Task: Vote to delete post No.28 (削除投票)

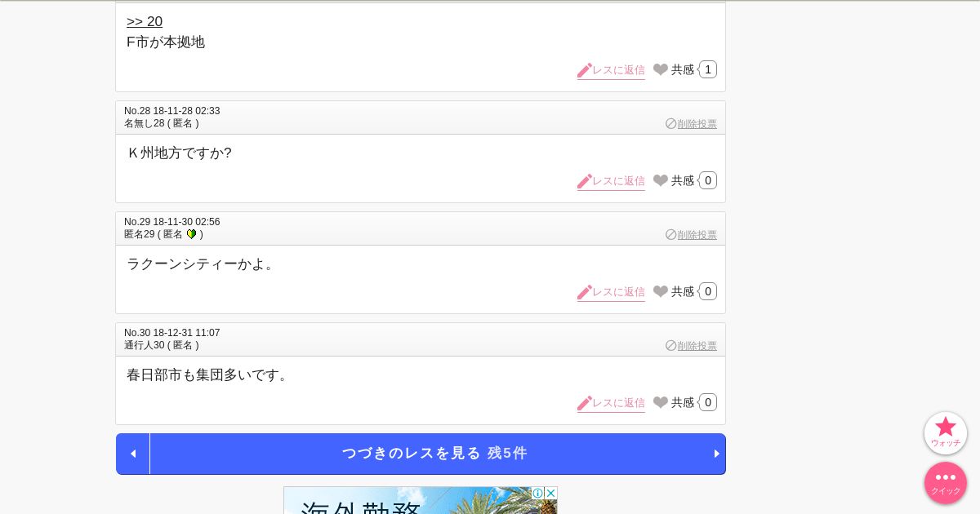Action: click(691, 123)
